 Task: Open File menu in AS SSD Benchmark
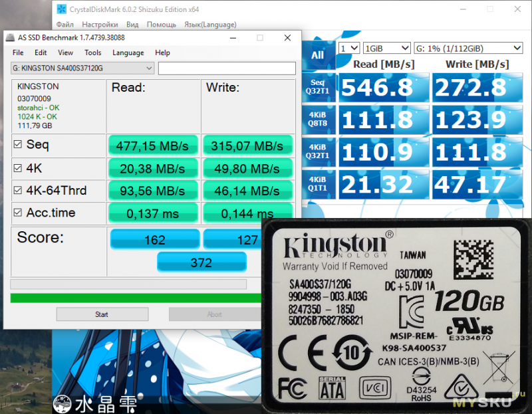(18, 52)
